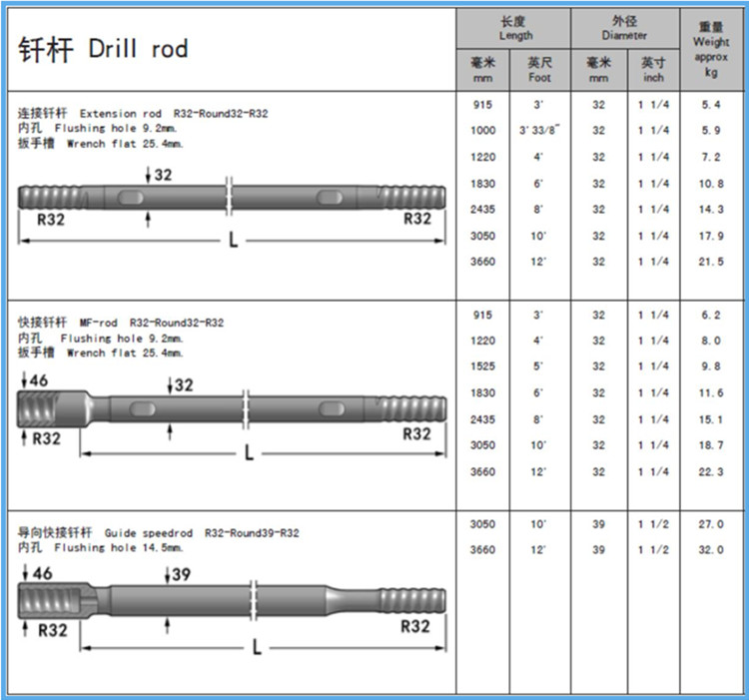The height and width of the screenshot is (700, 749).
Task: Click the '39' dimension label on Guide speedrod diagram
Action: 182,574
